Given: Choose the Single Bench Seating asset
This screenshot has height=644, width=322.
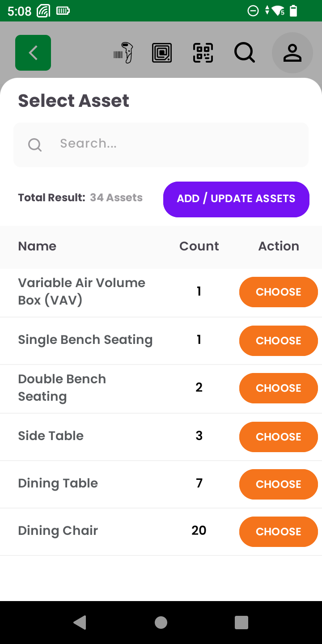Looking at the screenshot, I should [x=278, y=341].
